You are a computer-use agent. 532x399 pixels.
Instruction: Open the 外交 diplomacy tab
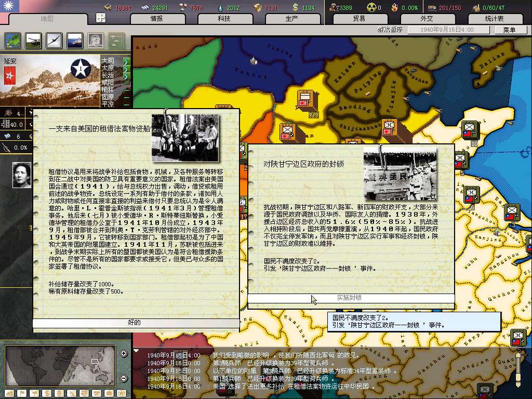[427, 19]
